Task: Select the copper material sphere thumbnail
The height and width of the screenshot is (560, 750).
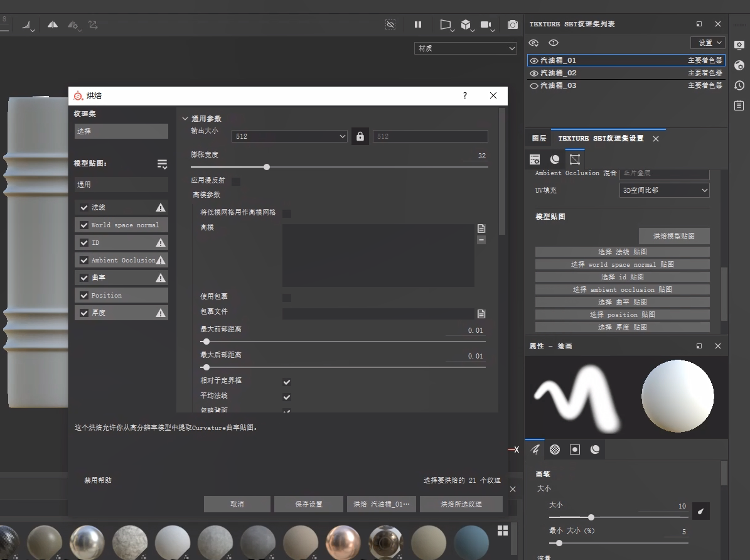Action: tap(343, 541)
